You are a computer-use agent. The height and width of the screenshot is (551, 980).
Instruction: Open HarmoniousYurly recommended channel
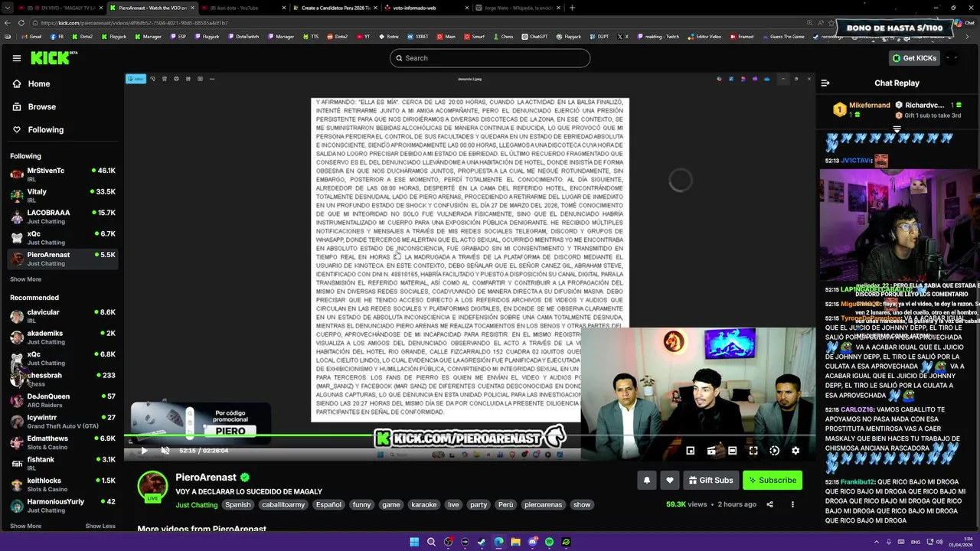pyautogui.click(x=63, y=506)
